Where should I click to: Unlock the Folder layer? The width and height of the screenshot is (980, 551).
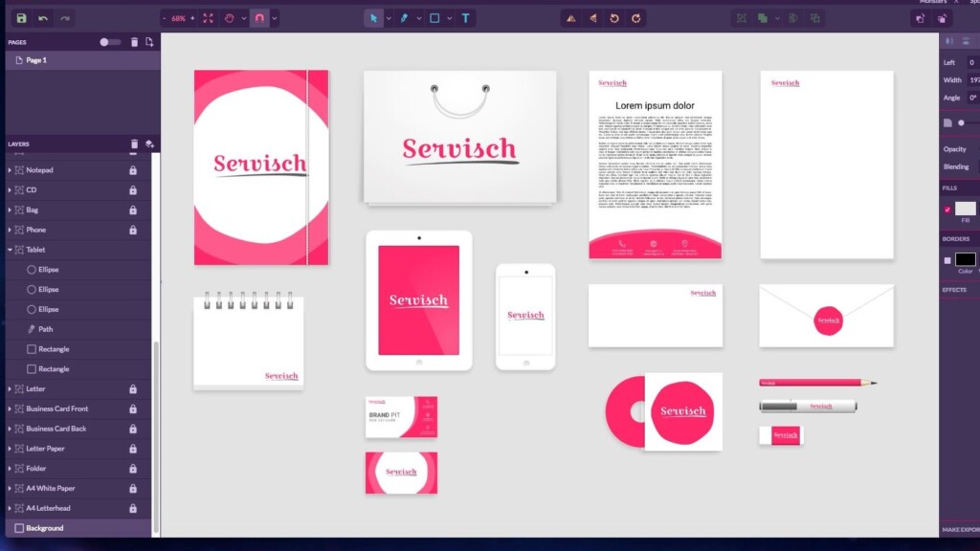[x=133, y=469]
